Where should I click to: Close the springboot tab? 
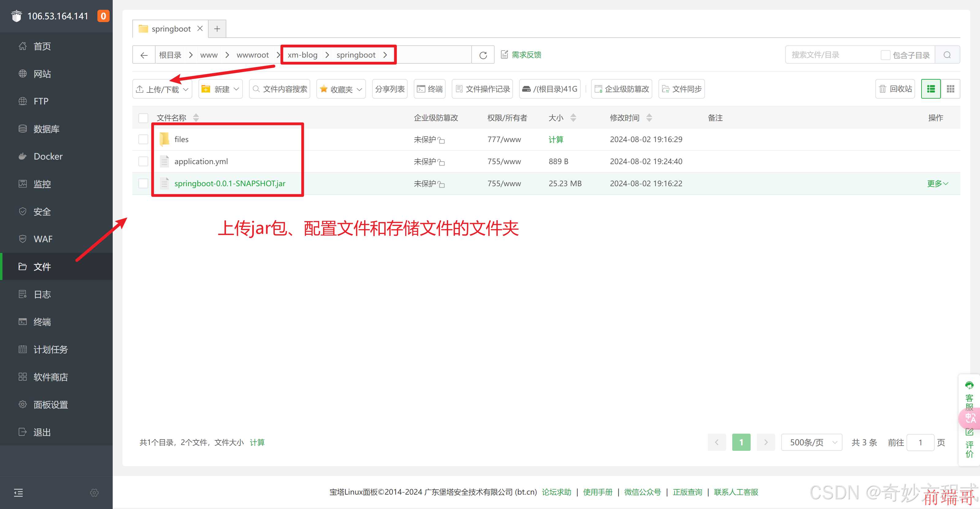pyautogui.click(x=200, y=28)
